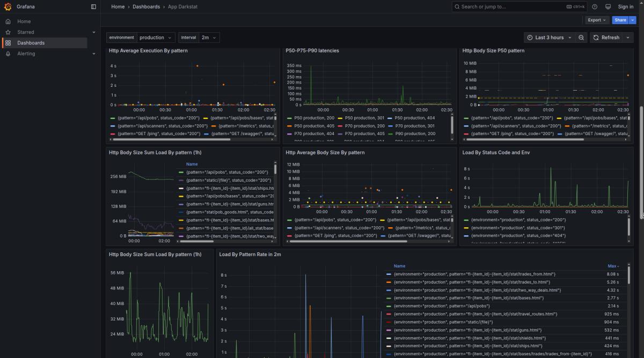Toggle the dock menu sidebar icon
This screenshot has width=644, height=358.
pos(93,6)
